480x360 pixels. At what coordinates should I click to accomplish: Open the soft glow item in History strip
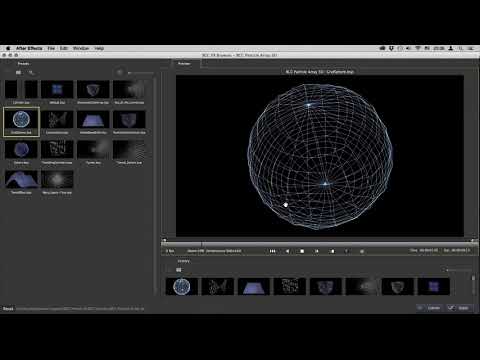[362, 287]
